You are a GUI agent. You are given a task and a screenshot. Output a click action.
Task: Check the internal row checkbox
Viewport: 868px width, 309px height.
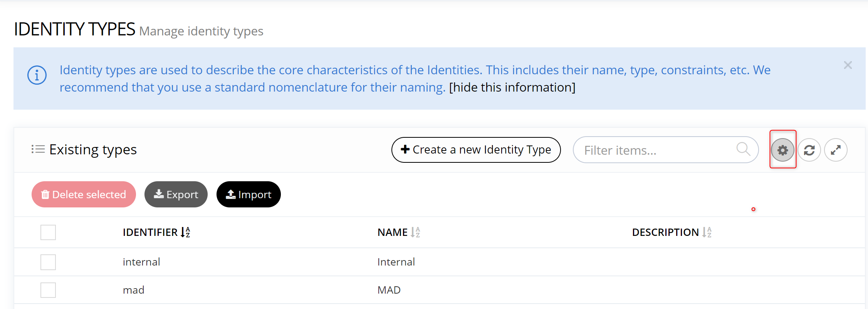48,262
